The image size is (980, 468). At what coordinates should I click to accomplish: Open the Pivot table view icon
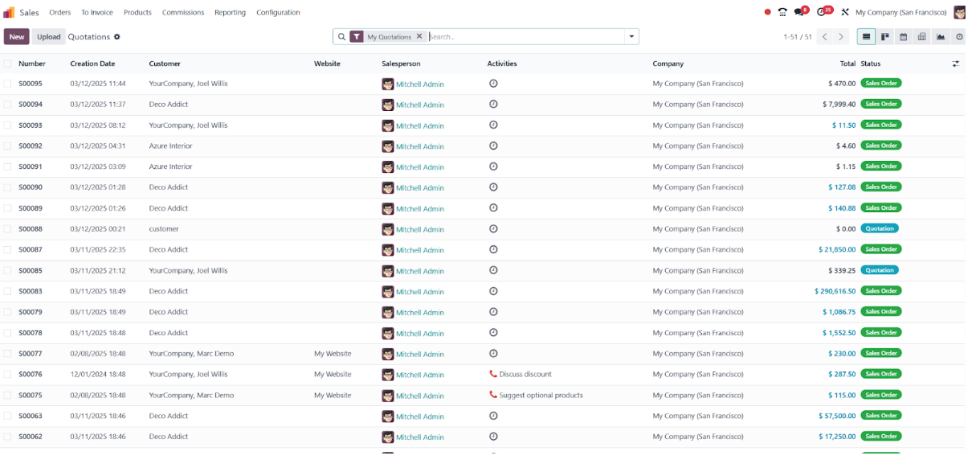(x=921, y=37)
